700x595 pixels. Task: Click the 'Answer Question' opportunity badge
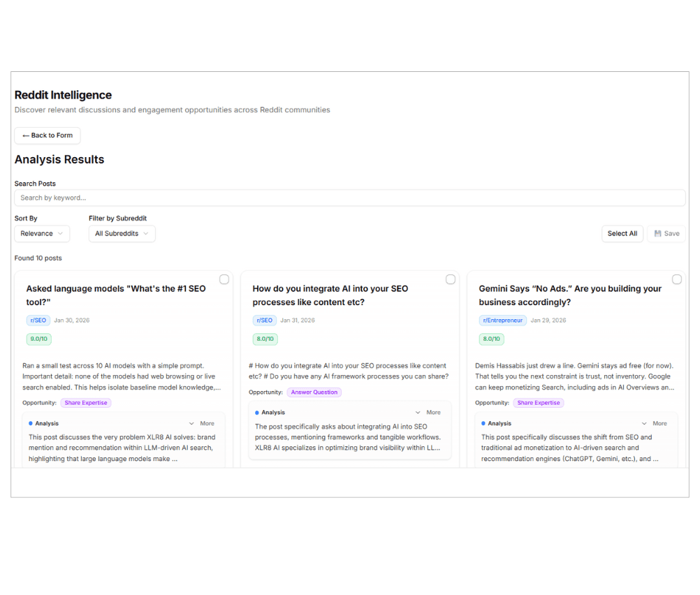coord(314,392)
